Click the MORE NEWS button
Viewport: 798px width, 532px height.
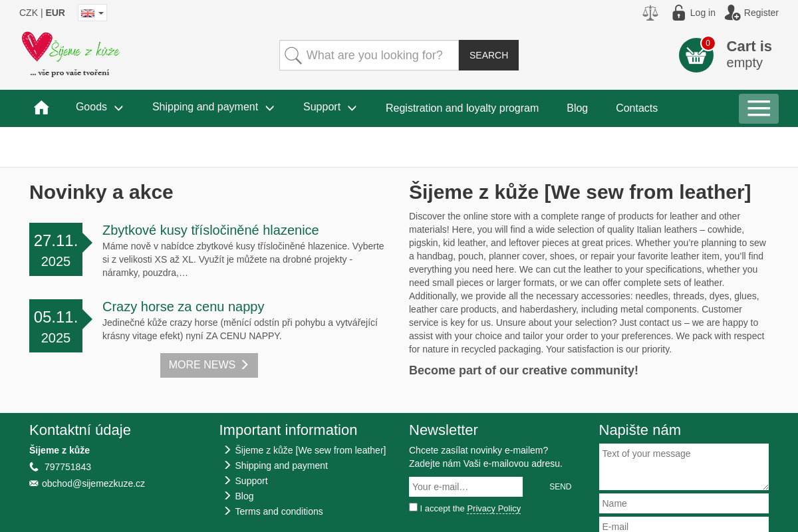(209, 365)
